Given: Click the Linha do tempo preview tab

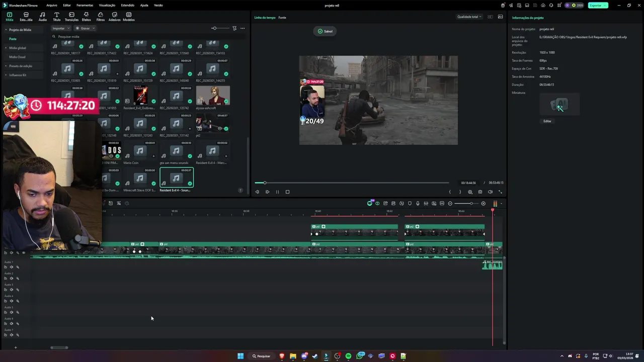Looking at the screenshot, I should (x=265, y=18).
